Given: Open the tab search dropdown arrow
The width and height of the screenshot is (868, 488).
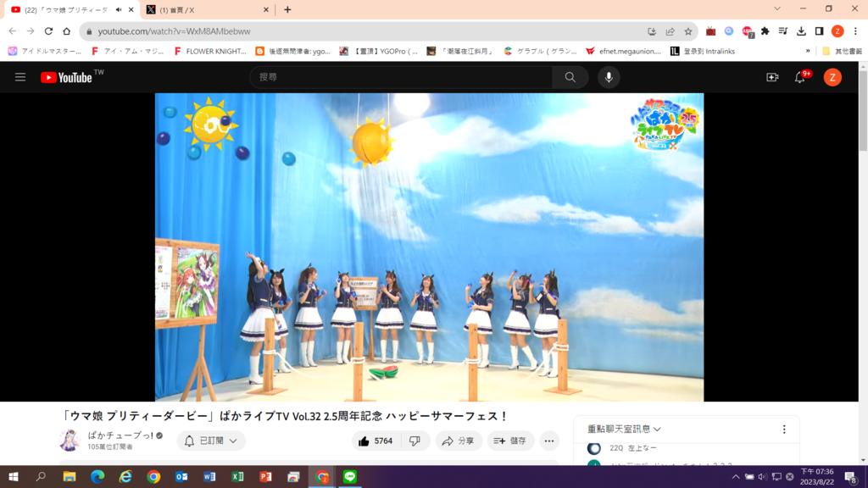Looking at the screenshot, I should [777, 8].
